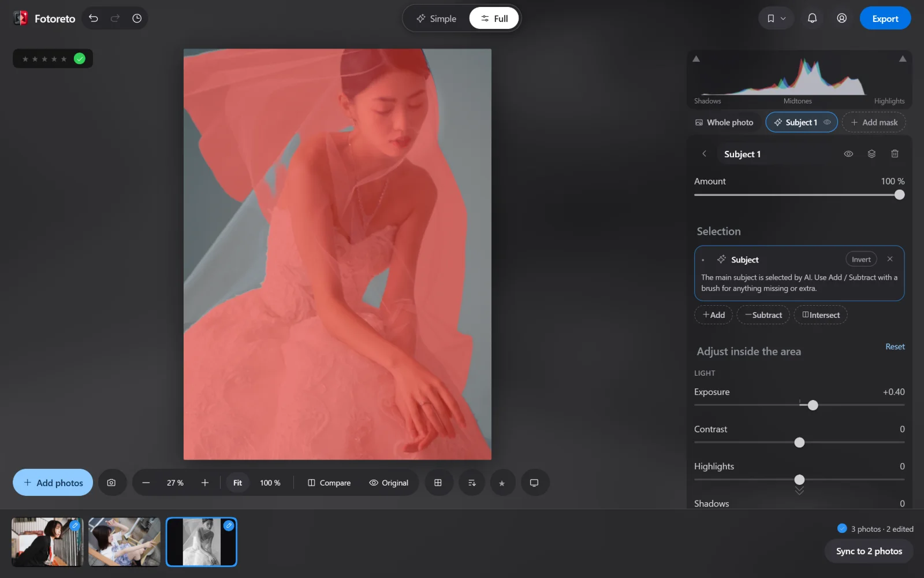Click the Exposure slider handle
This screenshot has width=924, height=578.
click(813, 405)
